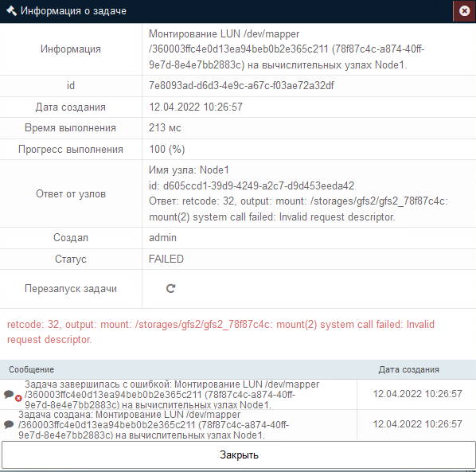Click the red retcode error message

220,332
